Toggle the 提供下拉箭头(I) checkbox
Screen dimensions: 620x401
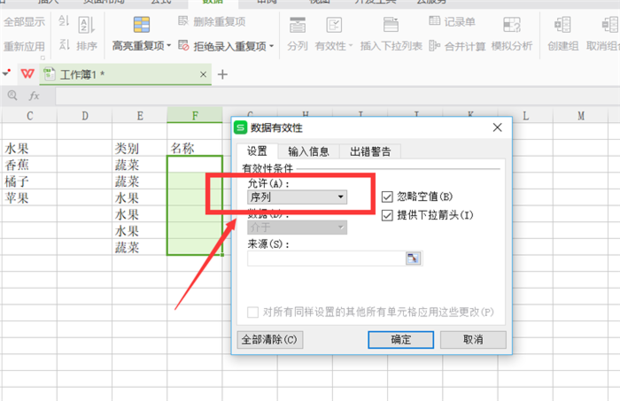point(388,215)
